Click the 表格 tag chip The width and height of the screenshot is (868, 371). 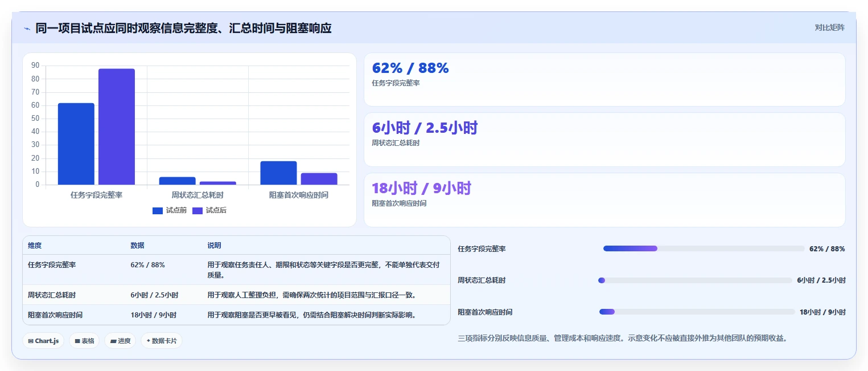point(84,341)
